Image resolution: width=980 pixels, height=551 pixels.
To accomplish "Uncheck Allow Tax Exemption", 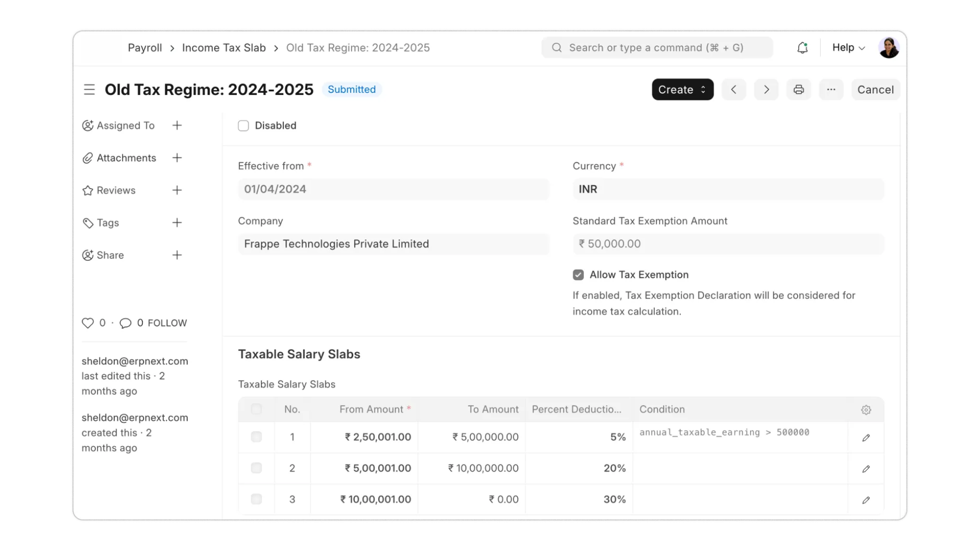I will tap(578, 275).
